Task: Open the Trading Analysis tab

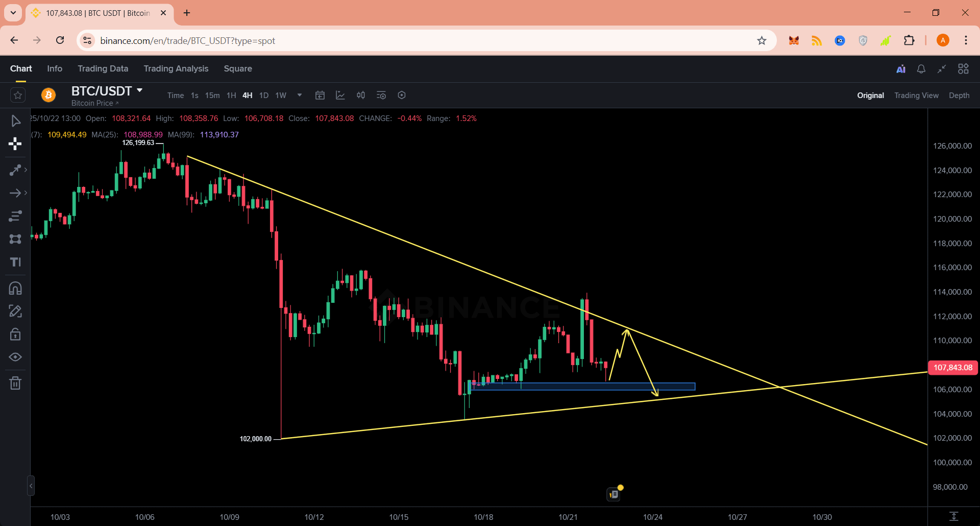Action: pos(176,68)
